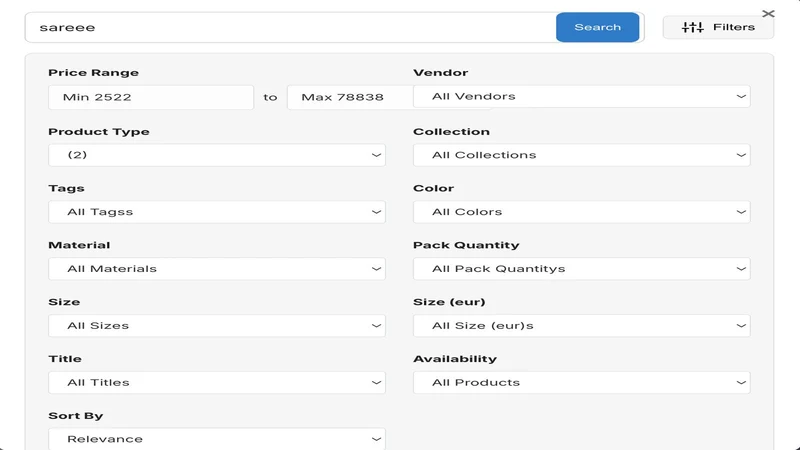This screenshot has width=800, height=450.
Task: Open the All Size (eur)s dropdown
Action: [582, 326]
